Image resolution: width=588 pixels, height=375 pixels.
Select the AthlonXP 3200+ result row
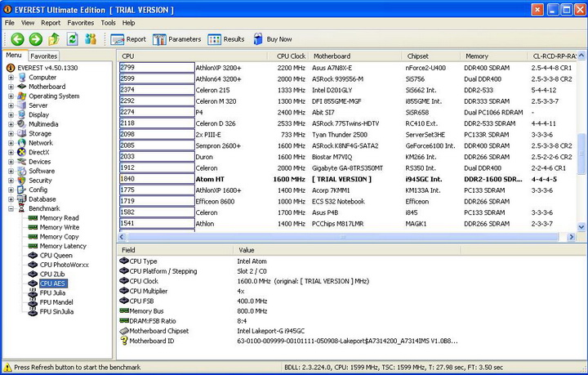pyautogui.click(x=347, y=68)
